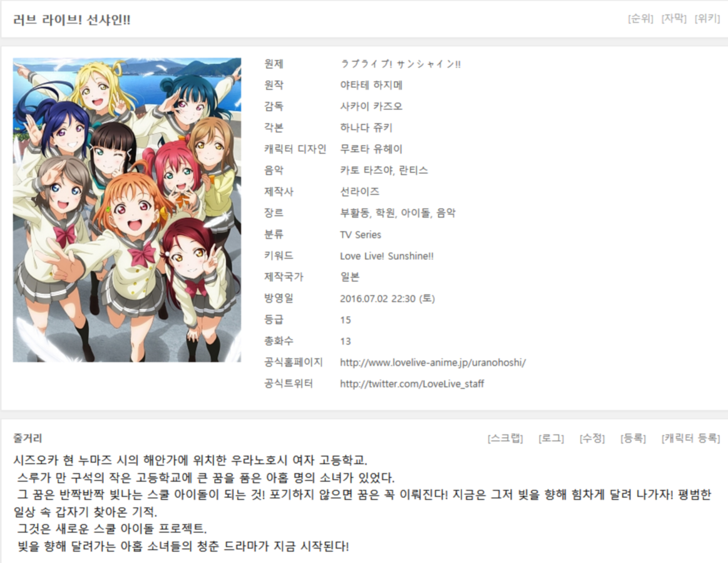Click the 제작사 field label
The height and width of the screenshot is (563, 728).
[279, 191]
